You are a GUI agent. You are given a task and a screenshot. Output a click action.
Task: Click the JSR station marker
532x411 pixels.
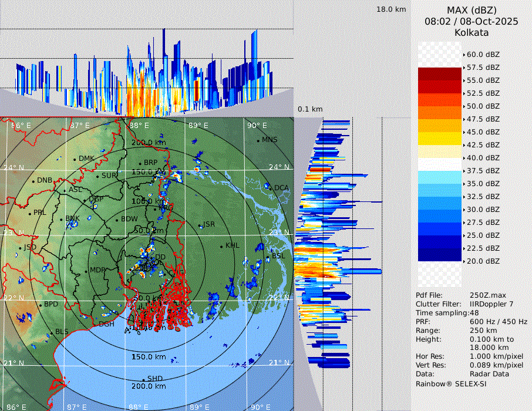pyautogui.click(x=199, y=225)
